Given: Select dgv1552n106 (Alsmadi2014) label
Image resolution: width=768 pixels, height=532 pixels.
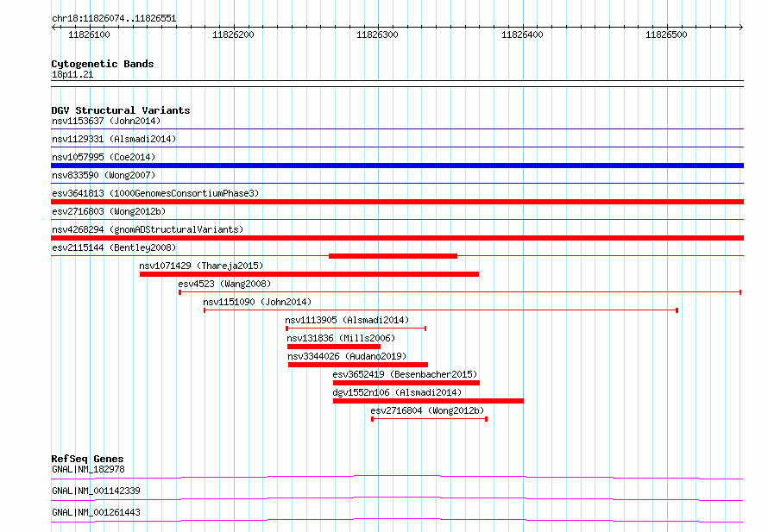Looking at the screenshot, I should [397, 392].
